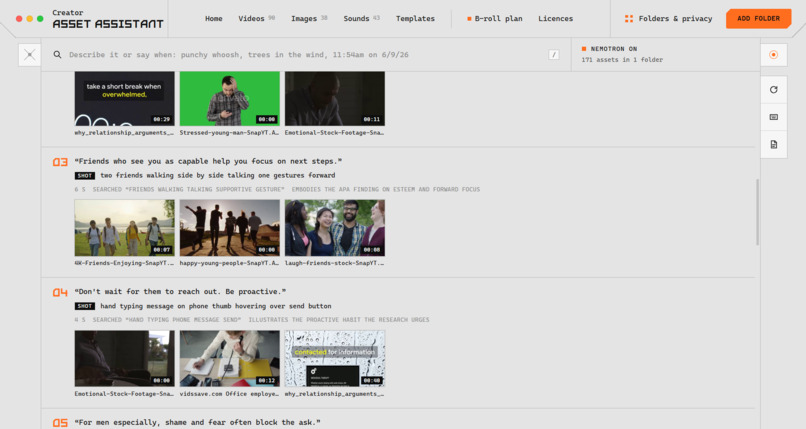Click the 03 section number

[x=60, y=162]
